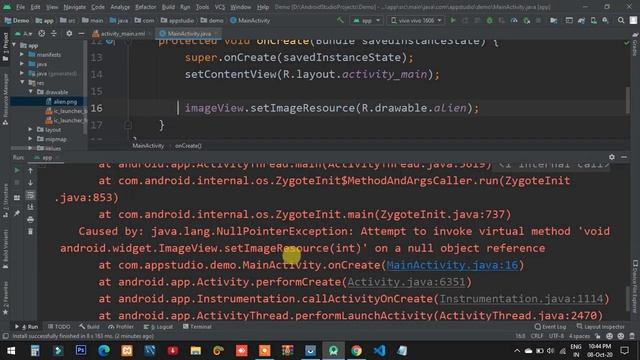
Task: Click the Make Project hammer icon
Action: pos(340,20)
